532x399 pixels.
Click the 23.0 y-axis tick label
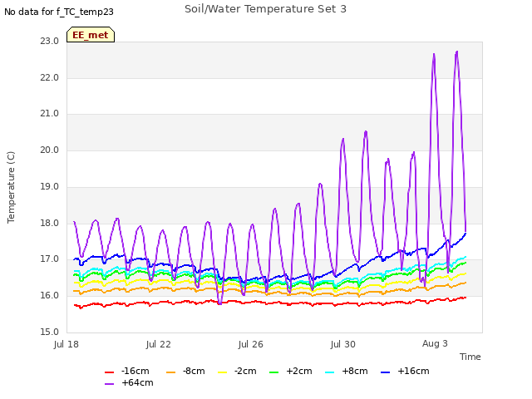(x=50, y=41)
